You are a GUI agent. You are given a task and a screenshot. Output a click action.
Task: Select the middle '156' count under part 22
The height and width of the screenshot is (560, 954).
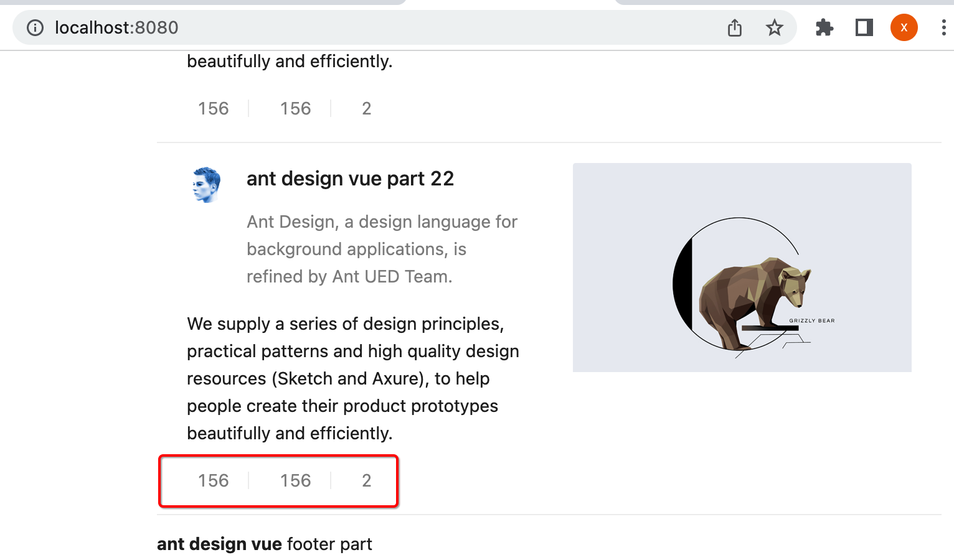(x=296, y=480)
